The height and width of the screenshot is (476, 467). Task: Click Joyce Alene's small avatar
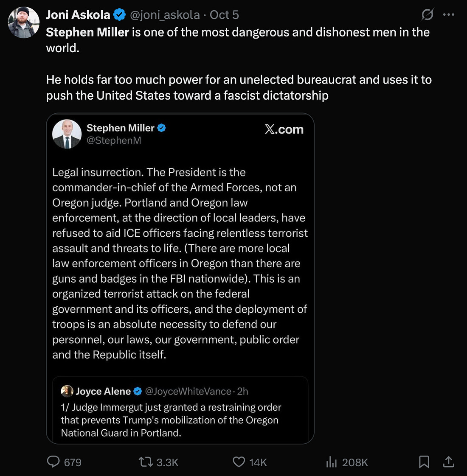pyautogui.click(x=67, y=391)
